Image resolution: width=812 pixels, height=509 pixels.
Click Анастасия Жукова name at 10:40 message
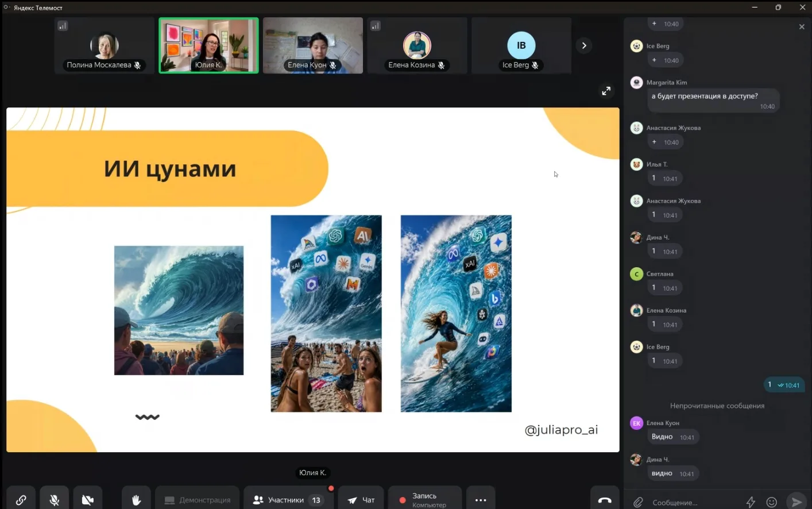click(674, 128)
